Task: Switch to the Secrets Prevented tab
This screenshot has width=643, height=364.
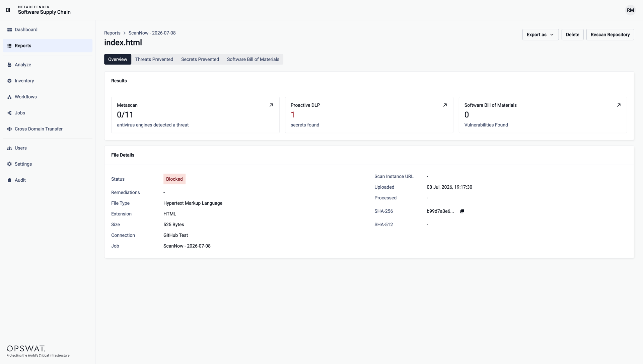Action: tap(200, 60)
